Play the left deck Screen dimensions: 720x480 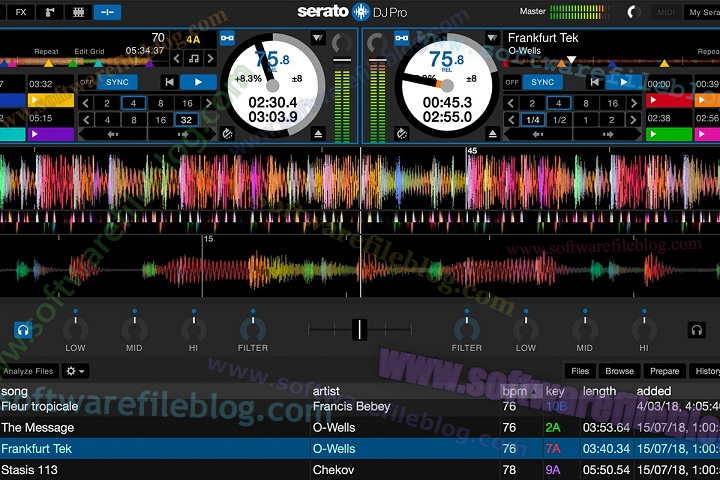tap(198, 82)
